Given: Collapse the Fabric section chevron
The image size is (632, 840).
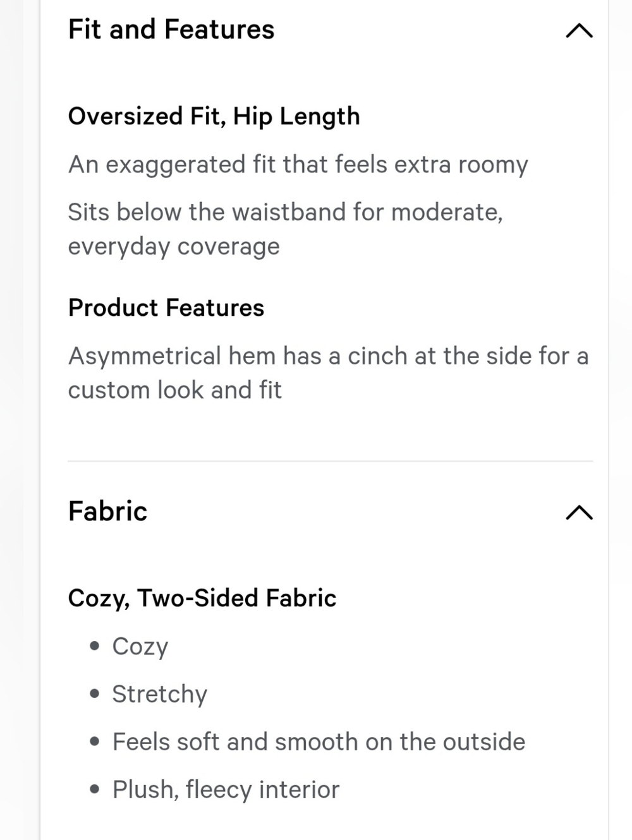Looking at the screenshot, I should [579, 512].
